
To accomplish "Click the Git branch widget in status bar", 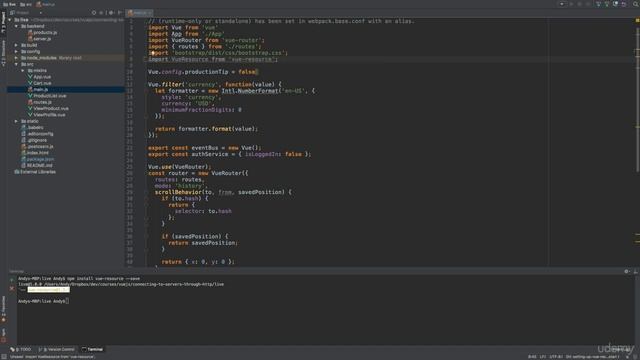I will coord(593,357).
